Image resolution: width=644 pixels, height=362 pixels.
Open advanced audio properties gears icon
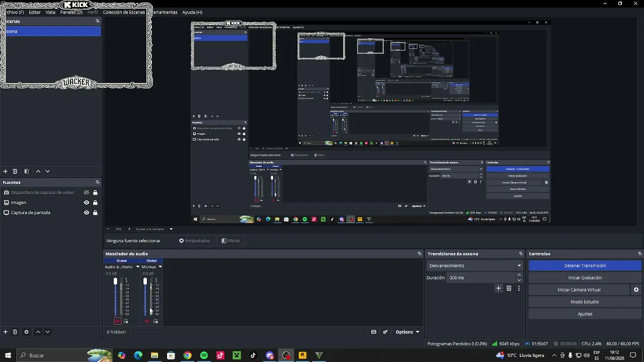click(385, 332)
